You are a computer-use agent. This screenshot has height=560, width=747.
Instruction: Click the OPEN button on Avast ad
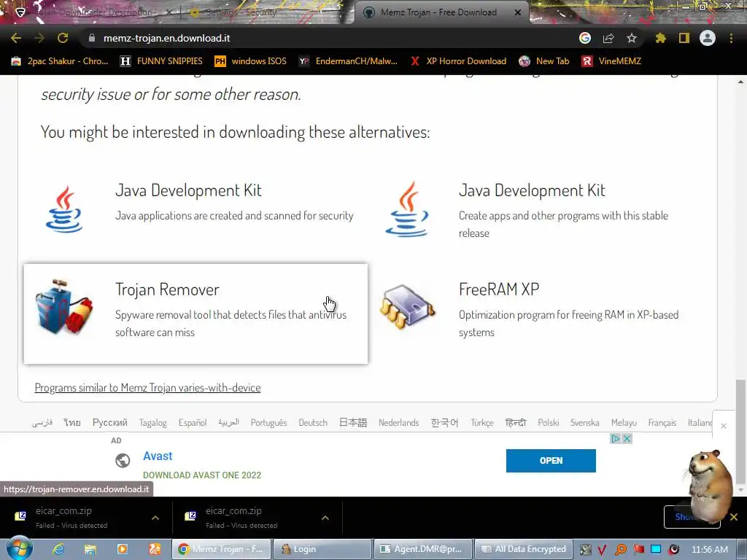(551, 461)
